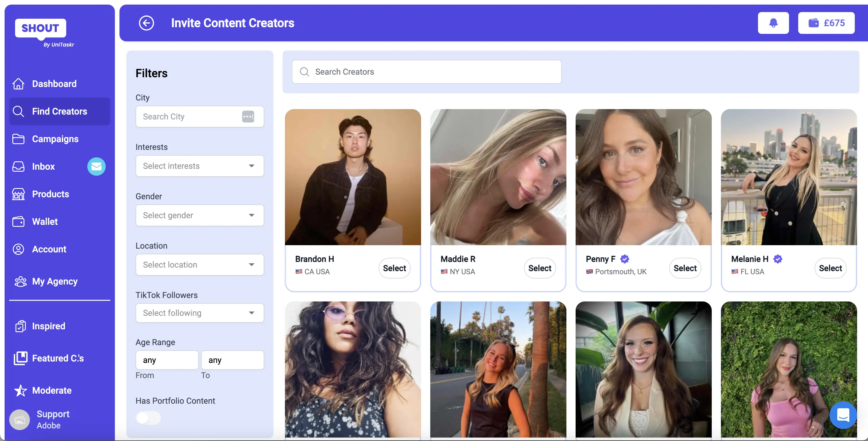Go to the Inspired section
The height and width of the screenshot is (441, 868).
click(x=49, y=326)
